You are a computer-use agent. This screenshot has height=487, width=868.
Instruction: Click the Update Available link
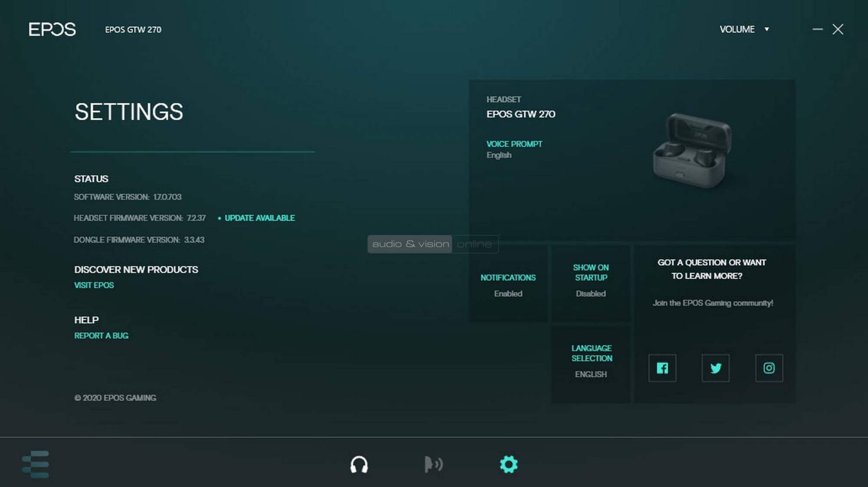(x=260, y=218)
